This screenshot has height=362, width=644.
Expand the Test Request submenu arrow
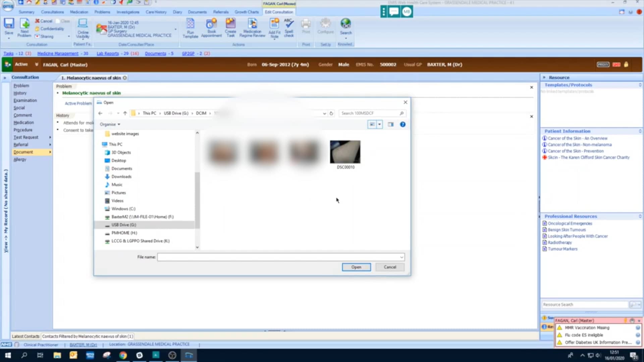pos(50,137)
